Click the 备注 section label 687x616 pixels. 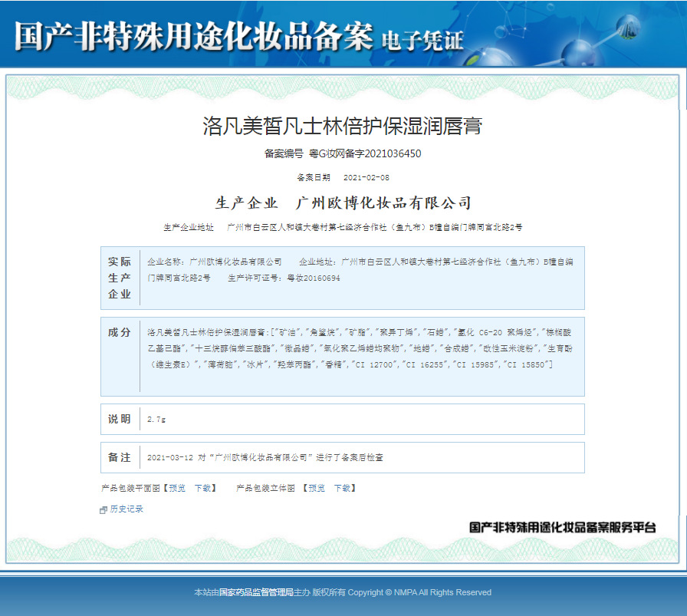click(x=120, y=457)
